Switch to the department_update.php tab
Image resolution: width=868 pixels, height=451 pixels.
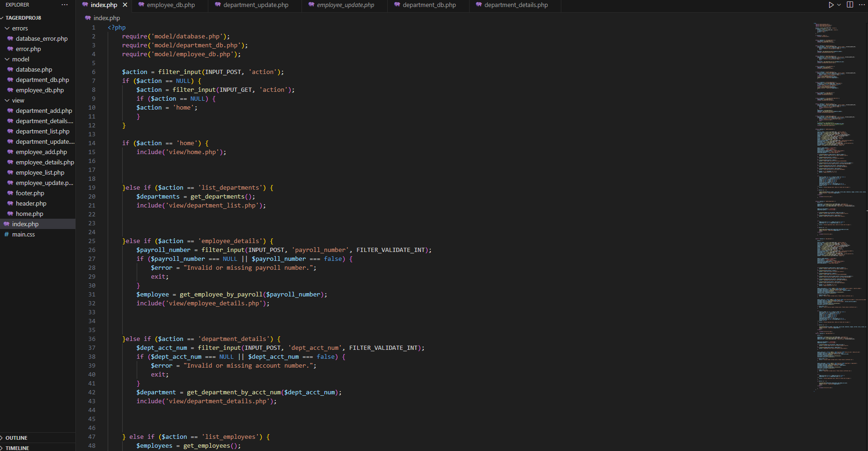point(256,5)
